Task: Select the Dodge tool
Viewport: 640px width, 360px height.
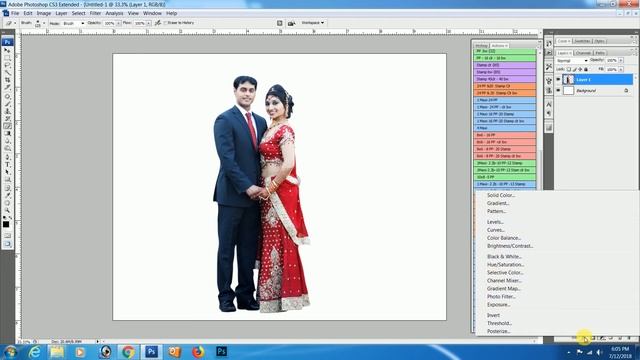Action: (7, 149)
